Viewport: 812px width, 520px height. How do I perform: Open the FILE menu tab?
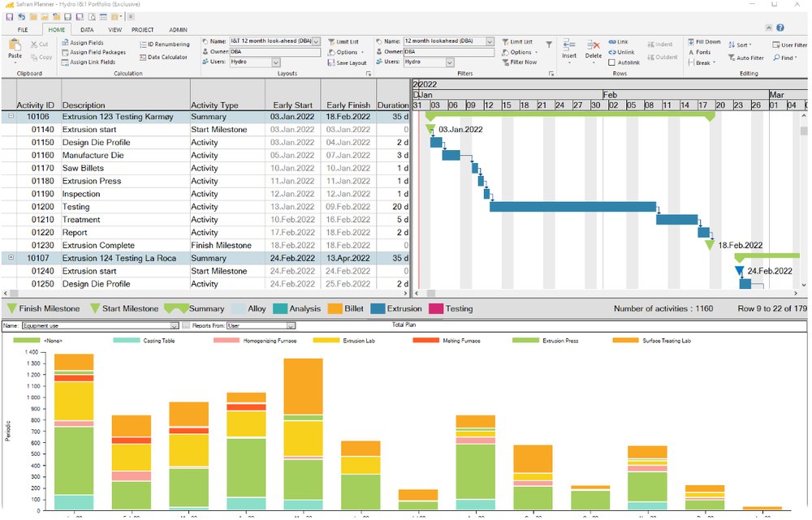[x=23, y=30]
